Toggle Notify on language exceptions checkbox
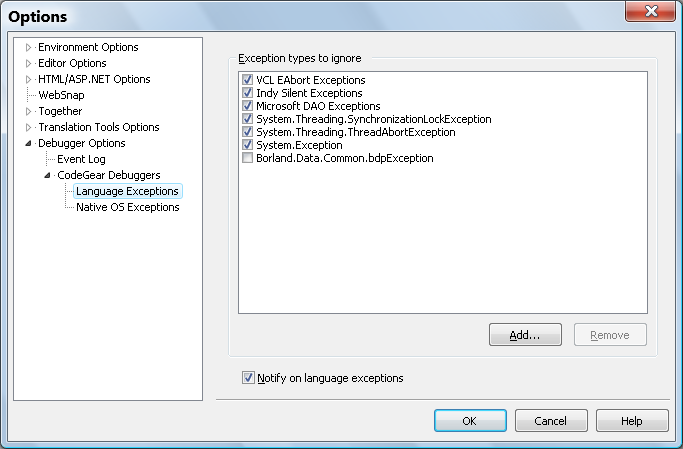 pos(248,378)
